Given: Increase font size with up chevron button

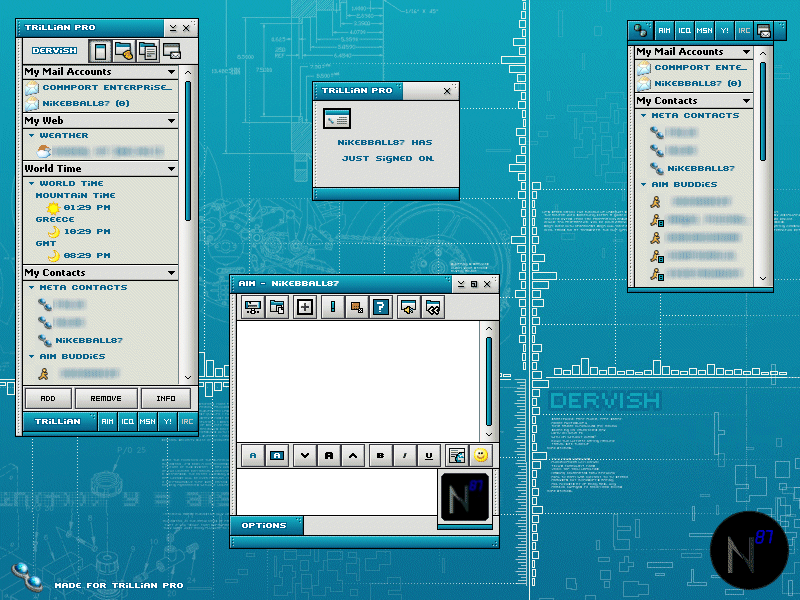Looking at the screenshot, I should 353,456.
